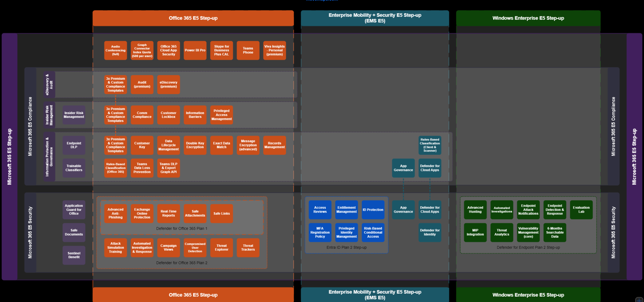Select the Office 365 Cloud App Security tile
This screenshot has height=302, width=644.
pyautogui.click(x=169, y=50)
